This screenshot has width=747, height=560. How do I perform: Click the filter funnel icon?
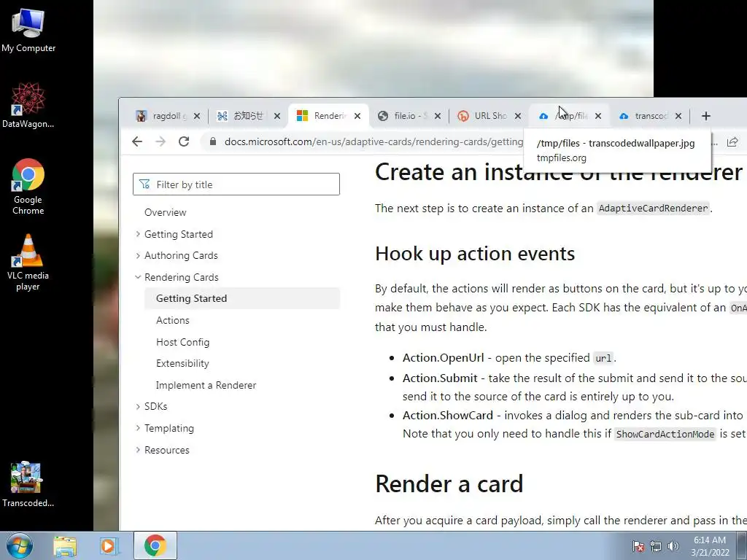(x=145, y=184)
